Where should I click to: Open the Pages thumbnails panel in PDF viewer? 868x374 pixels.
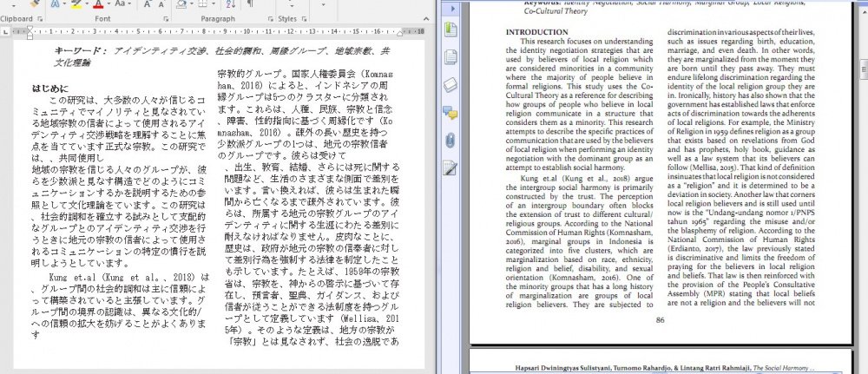(x=451, y=57)
